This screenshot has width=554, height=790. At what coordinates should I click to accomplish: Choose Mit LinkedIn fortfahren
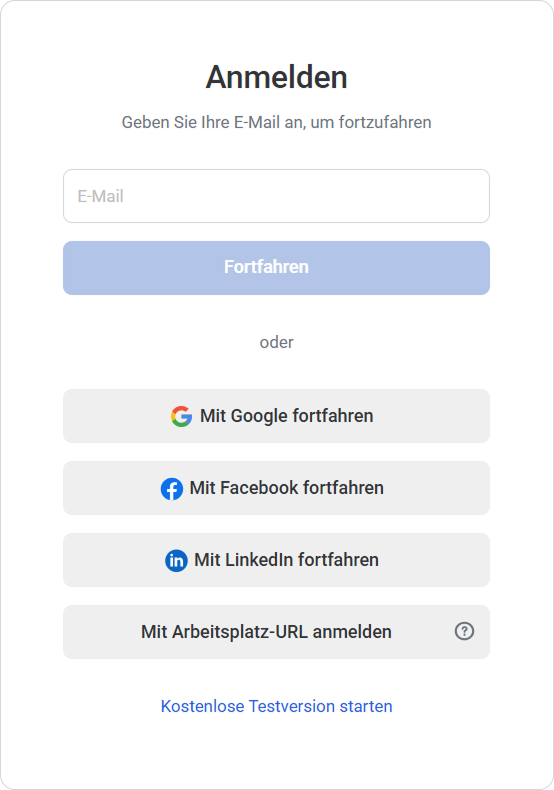point(276,560)
